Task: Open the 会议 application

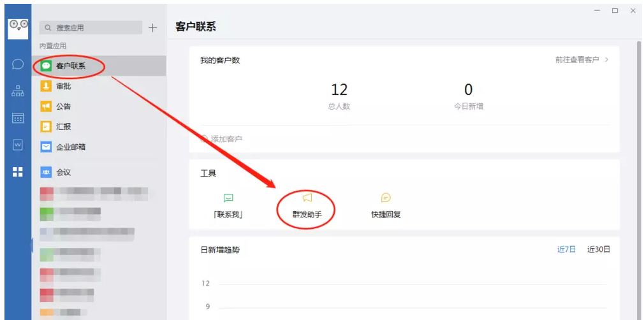Action: [x=63, y=172]
